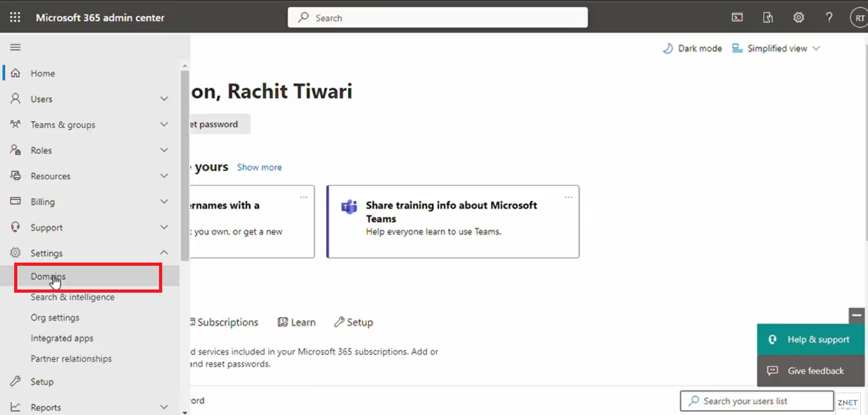Toggle Dark mode
Screen dimensions: 868x415
point(692,49)
